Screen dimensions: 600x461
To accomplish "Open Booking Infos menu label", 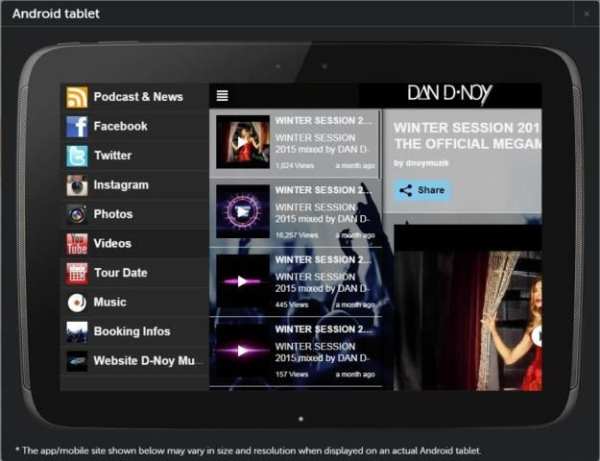I will coord(132,331).
